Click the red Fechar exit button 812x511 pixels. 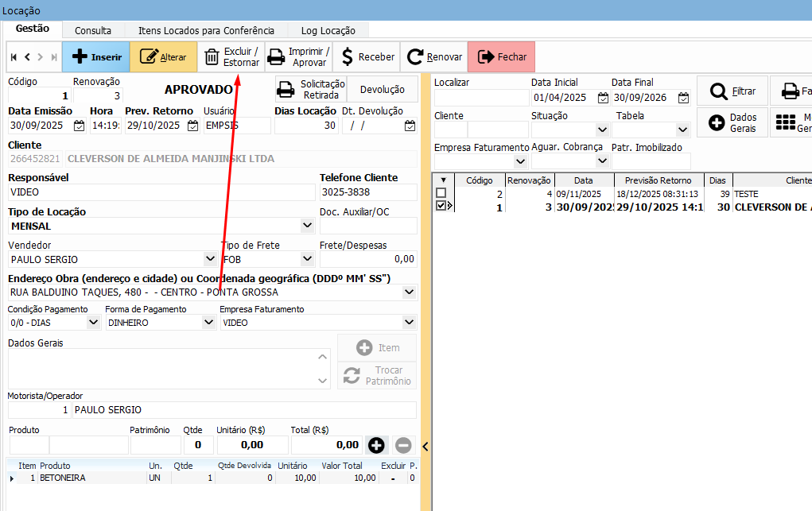click(x=501, y=57)
